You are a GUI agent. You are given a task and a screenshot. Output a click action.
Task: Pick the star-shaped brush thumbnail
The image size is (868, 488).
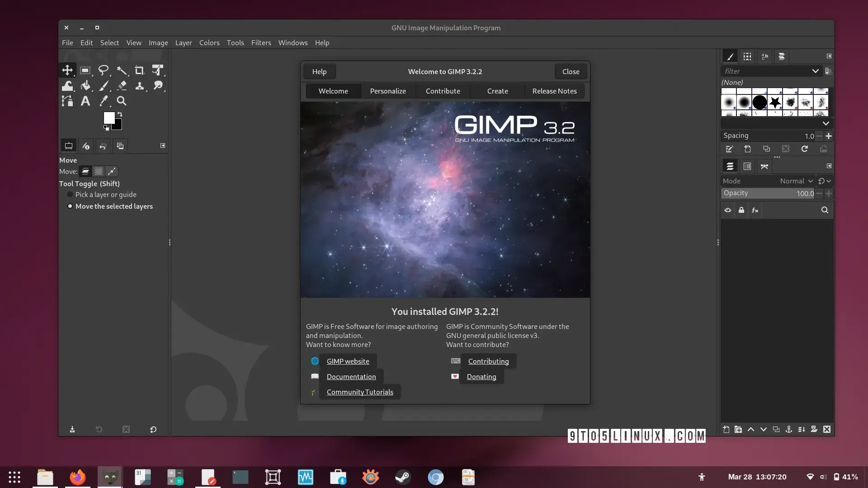(775, 103)
